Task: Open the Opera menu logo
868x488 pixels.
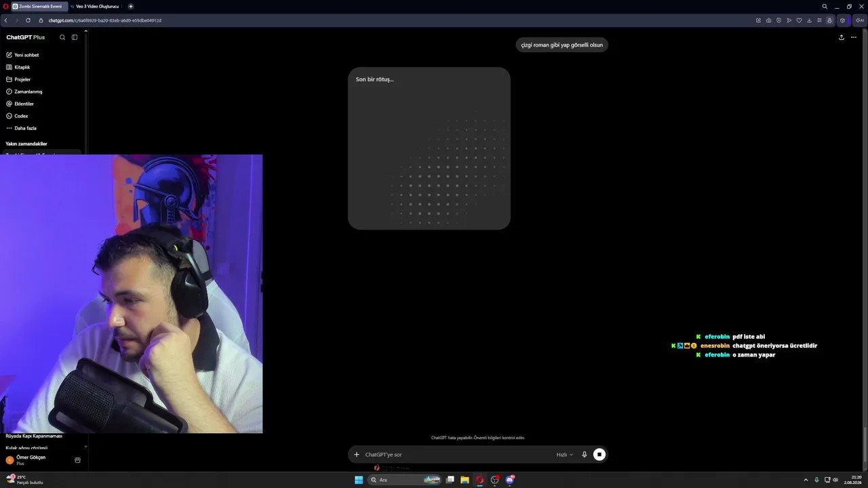Action: 5,6
